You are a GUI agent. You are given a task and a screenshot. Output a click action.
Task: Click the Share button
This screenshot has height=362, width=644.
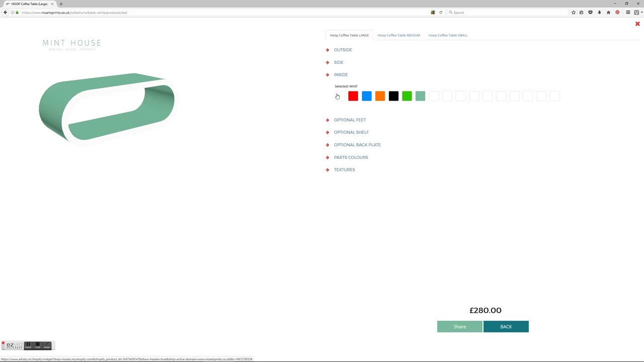pos(460,327)
